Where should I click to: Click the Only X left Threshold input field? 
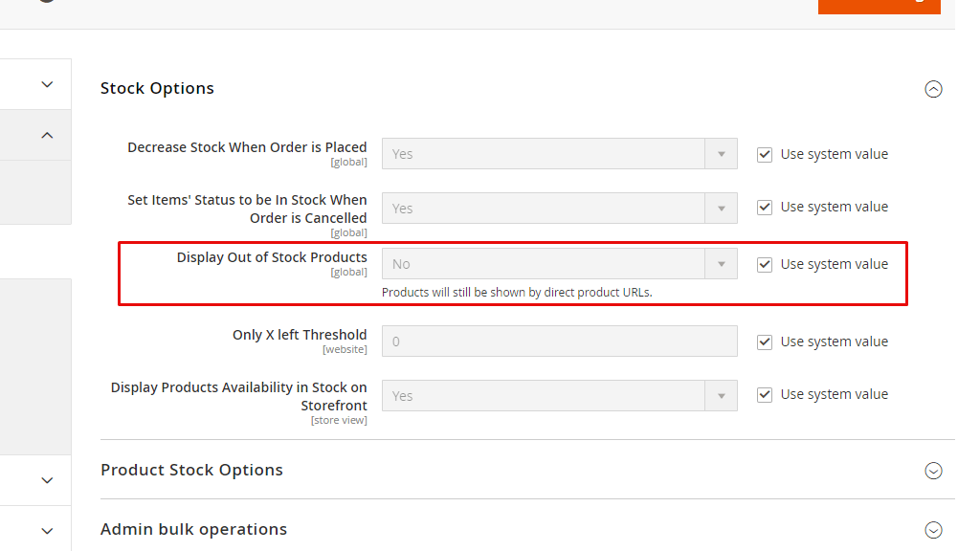[x=559, y=342]
